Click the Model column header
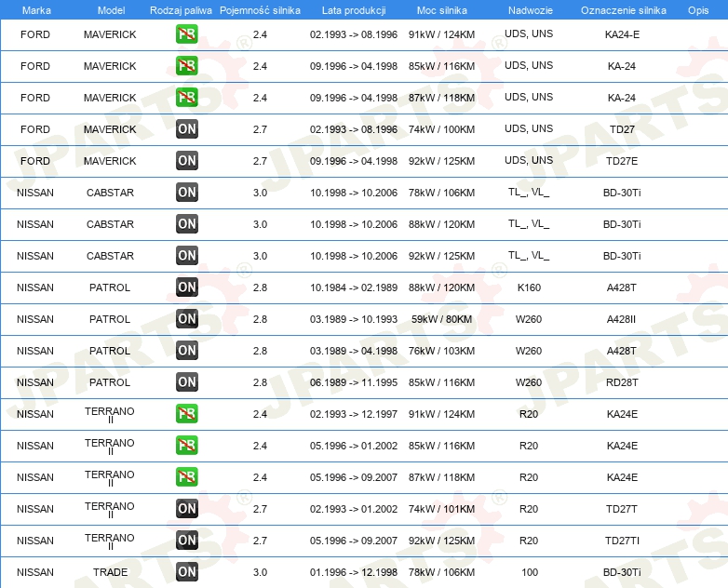This screenshot has width=728, height=588. pyautogui.click(x=111, y=10)
